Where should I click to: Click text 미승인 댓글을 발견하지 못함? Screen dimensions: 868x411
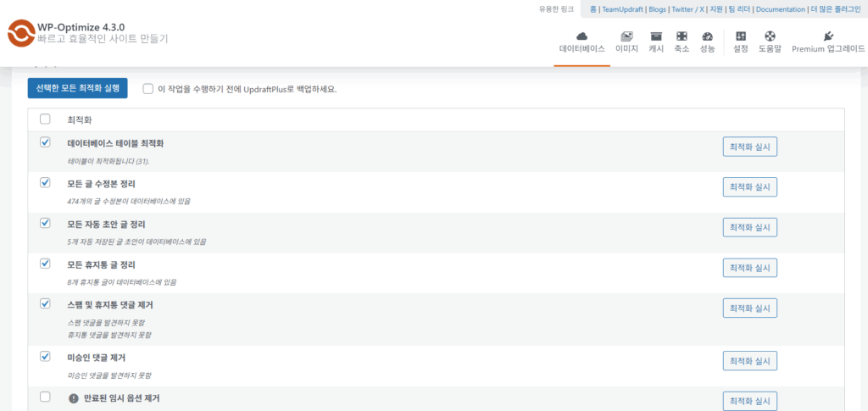click(109, 375)
